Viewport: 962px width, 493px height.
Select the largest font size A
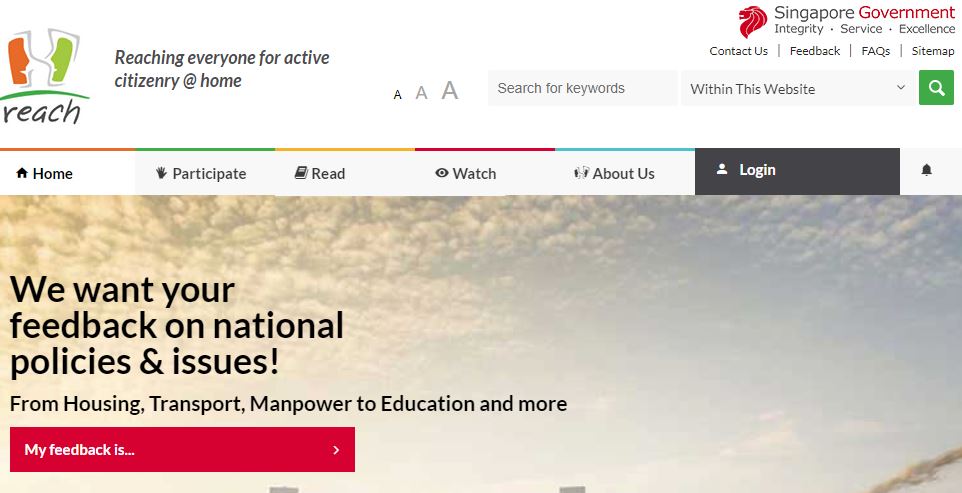[x=450, y=91]
